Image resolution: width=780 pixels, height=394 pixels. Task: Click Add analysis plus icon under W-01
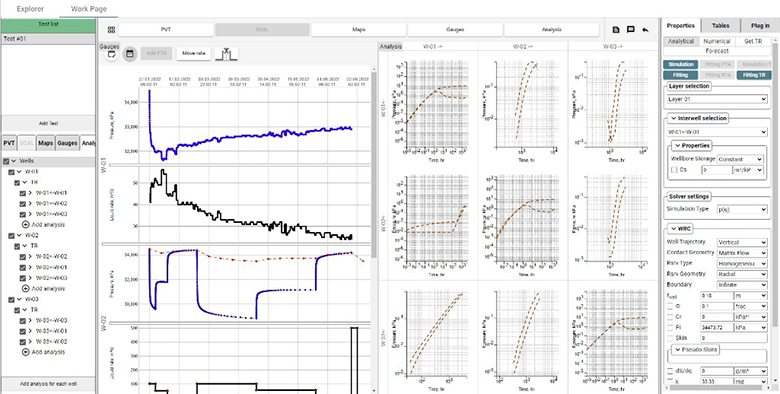coord(26,225)
